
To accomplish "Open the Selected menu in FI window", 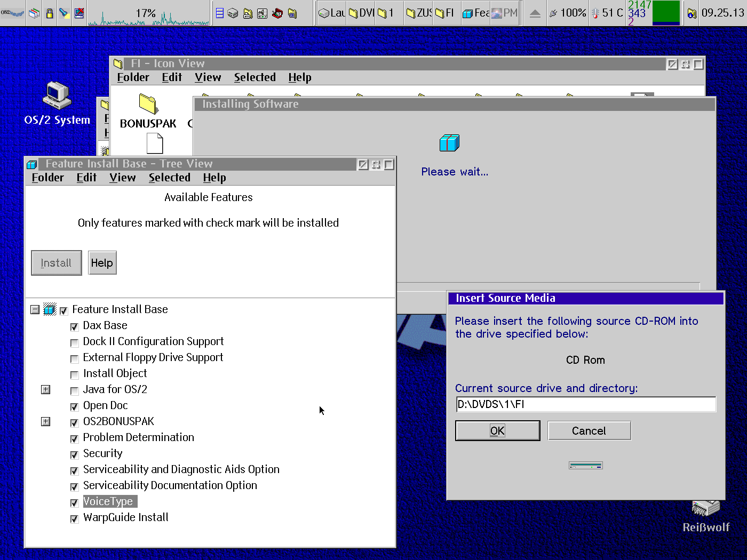I will point(255,77).
